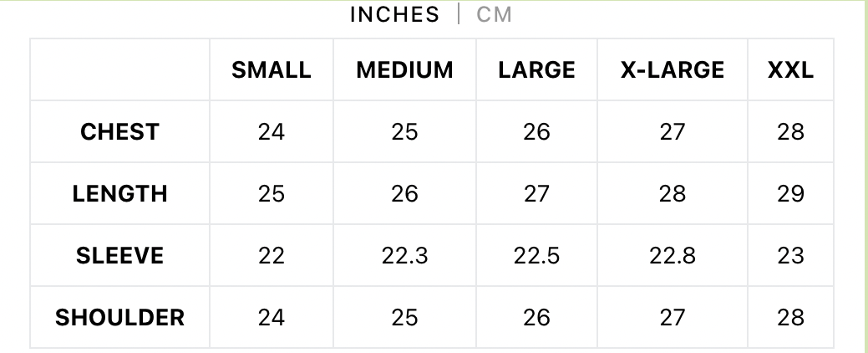Select the INCHES unit option
The image size is (868, 353).
coord(394,14)
